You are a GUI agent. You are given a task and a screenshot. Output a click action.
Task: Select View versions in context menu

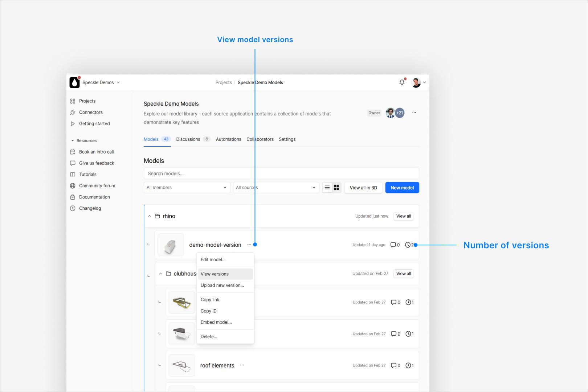pos(225,274)
